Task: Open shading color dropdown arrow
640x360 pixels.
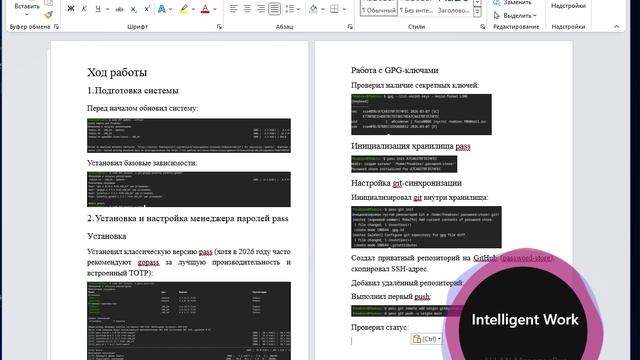Action: (322, 9)
